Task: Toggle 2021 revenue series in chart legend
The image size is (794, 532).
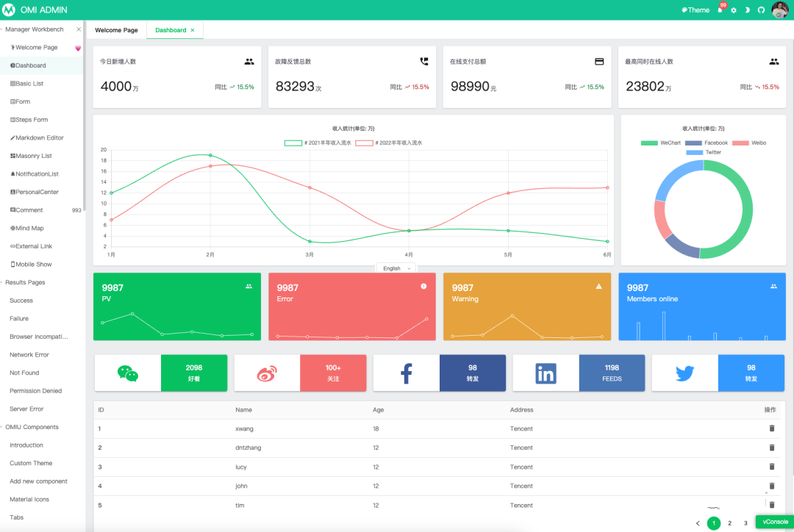Action: [318, 143]
